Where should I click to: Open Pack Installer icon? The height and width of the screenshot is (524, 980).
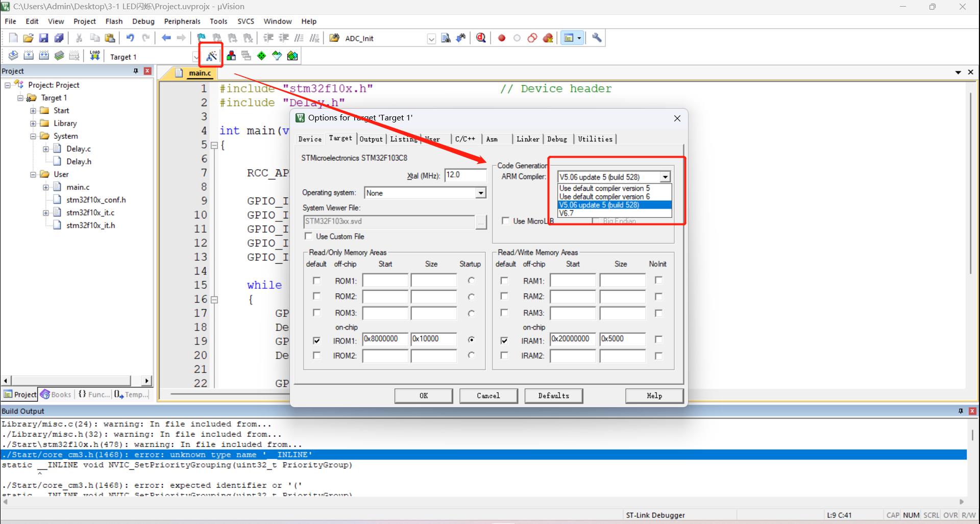point(292,56)
